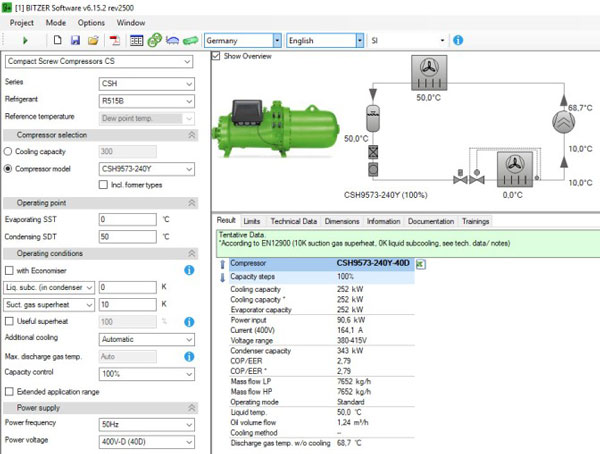Click the up arrow beside Compressor result
The image size is (600, 454).
point(223,264)
